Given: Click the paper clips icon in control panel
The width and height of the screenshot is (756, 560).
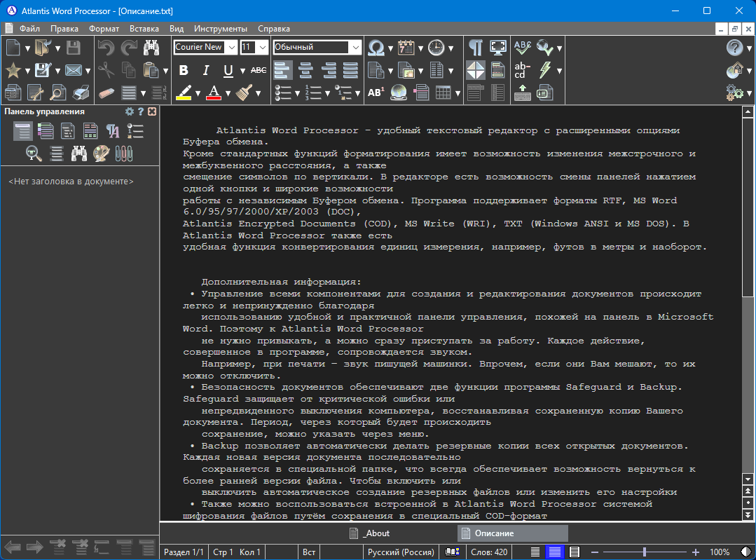Looking at the screenshot, I should [123, 152].
